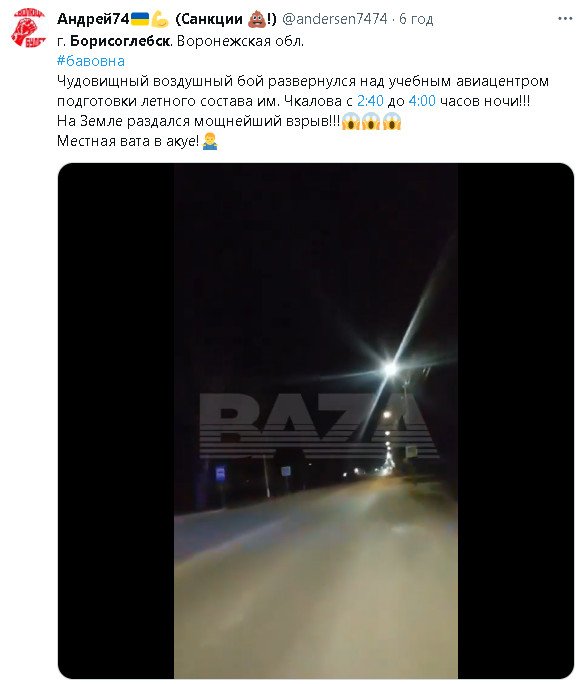Click the bright streetlight in video
Viewport: 580px width, 684px height.
390,369
